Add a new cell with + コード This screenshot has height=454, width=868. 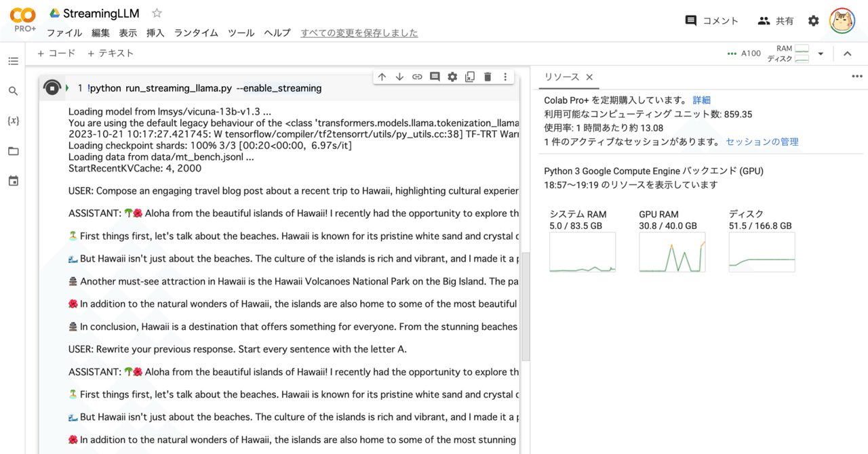pyautogui.click(x=56, y=53)
